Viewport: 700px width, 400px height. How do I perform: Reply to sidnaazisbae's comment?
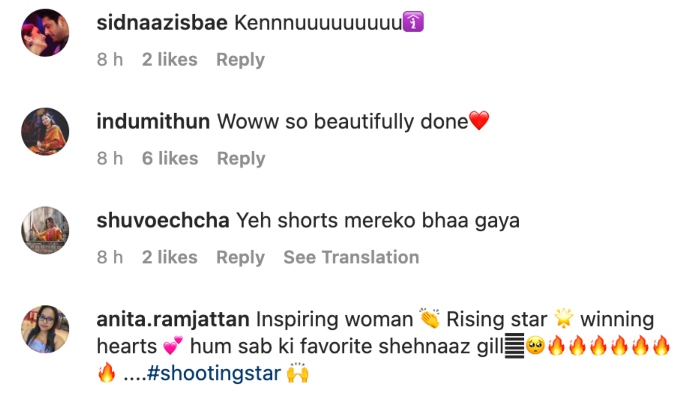(240, 60)
